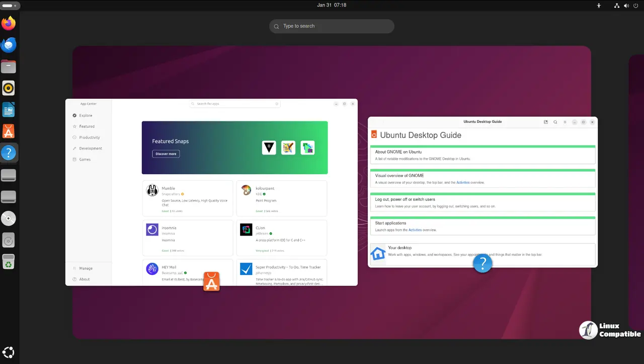Follow the Activities link under Start applications

(x=415, y=230)
